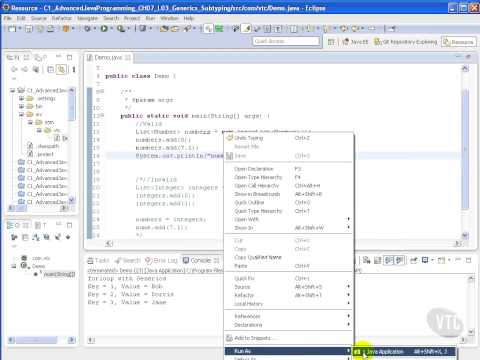Screen dimensions: 480x360
Task: Open the Open Perspective icon
Action: click(x=331, y=42)
